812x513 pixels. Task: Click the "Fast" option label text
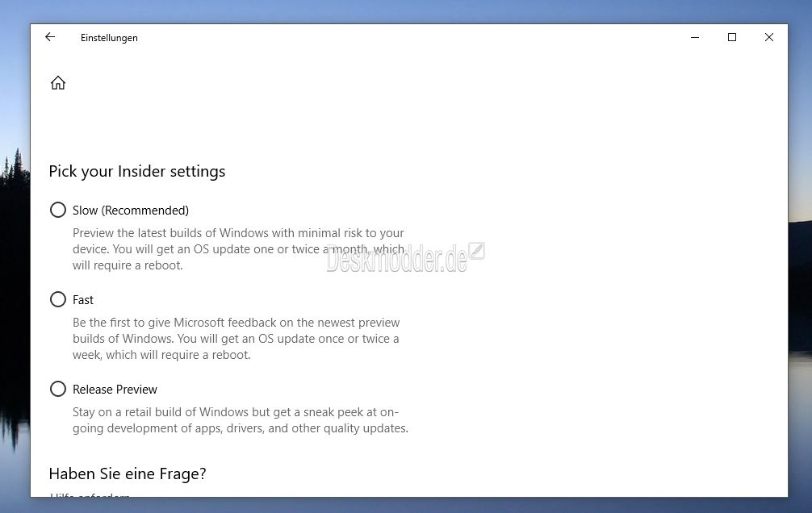83,300
